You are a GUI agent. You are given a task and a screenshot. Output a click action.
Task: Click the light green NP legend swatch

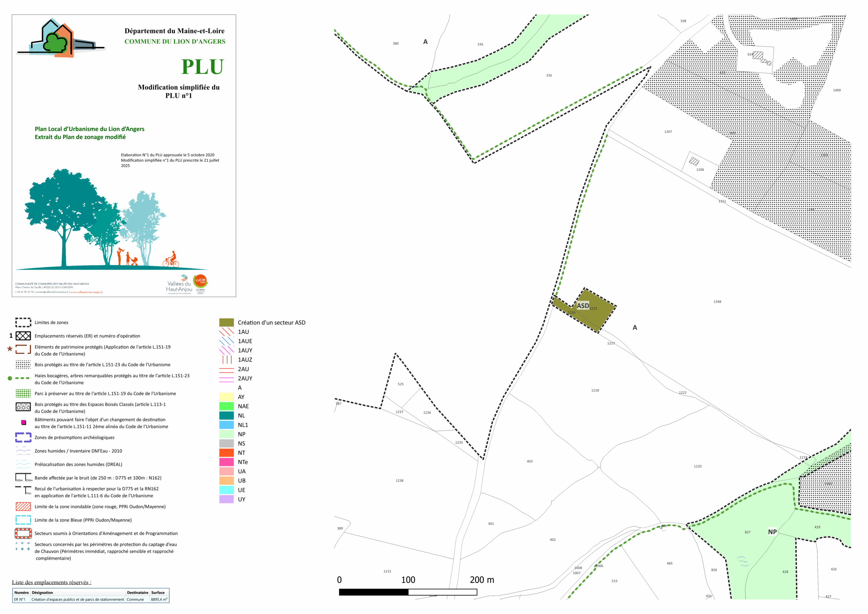coord(226,434)
